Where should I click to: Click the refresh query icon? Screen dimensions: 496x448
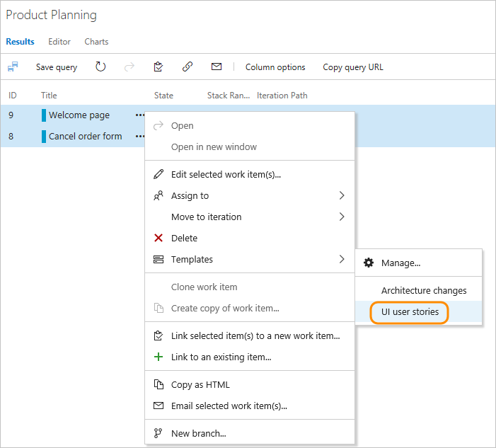tap(100, 67)
